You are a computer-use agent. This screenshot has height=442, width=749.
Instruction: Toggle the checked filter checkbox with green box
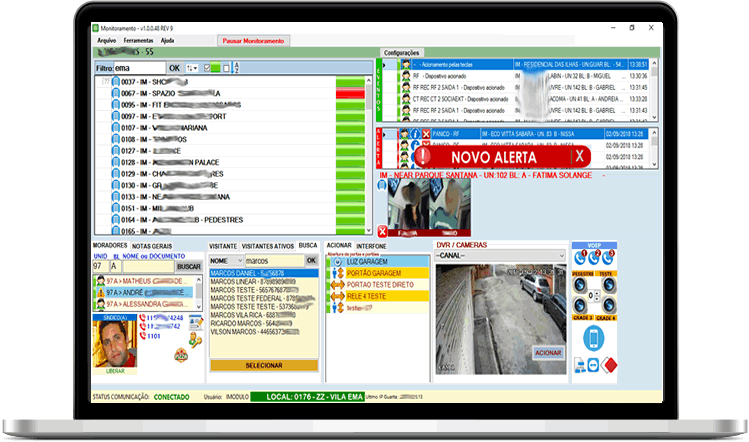tap(208, 67)
